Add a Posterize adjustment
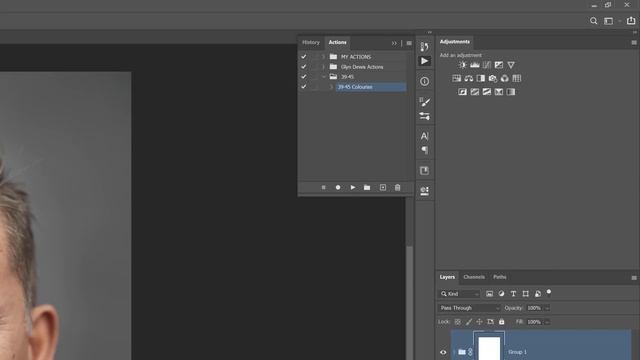 (x=475, y=92)
